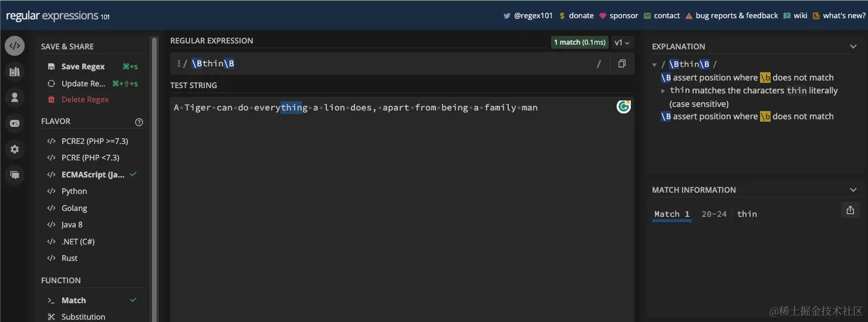Click the '1 match (0.1ms)' badge
The height and width of the screenshot is (322, 868).
tap(579, 42)
